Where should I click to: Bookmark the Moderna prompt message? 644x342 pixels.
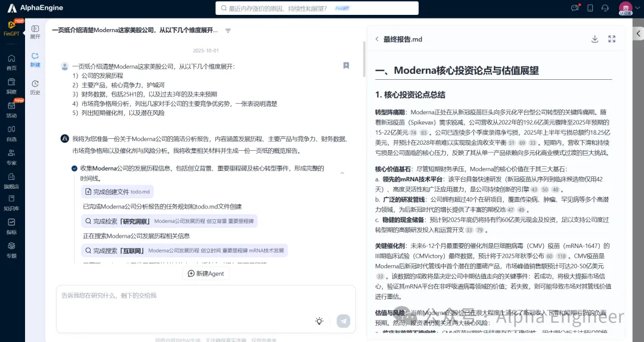coord(346,66)
